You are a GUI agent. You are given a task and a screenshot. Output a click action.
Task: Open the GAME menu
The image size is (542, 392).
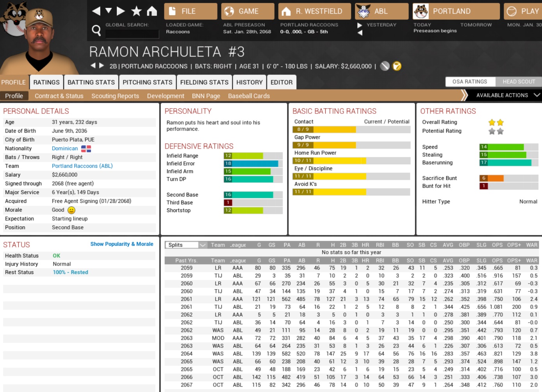point(248,11)
